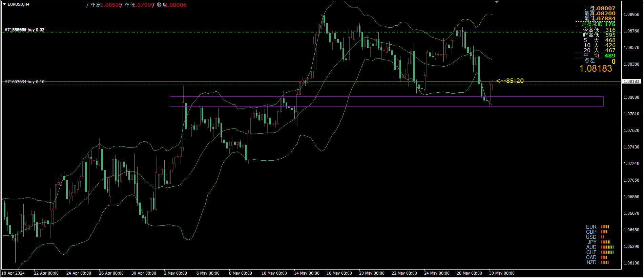The height and width of the screenshot is (278, 644).
Task: Click the 1.07620 price axis label
Action: 631,131
